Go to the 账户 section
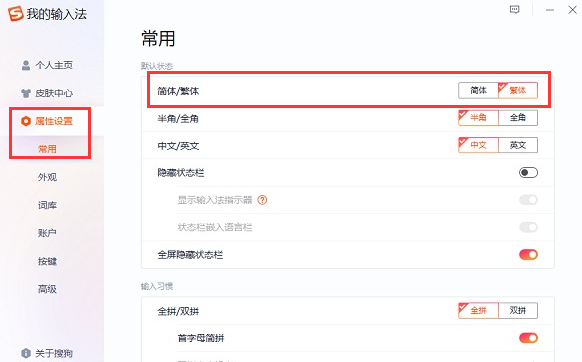582x362 pixels. [x=47, y=233]
